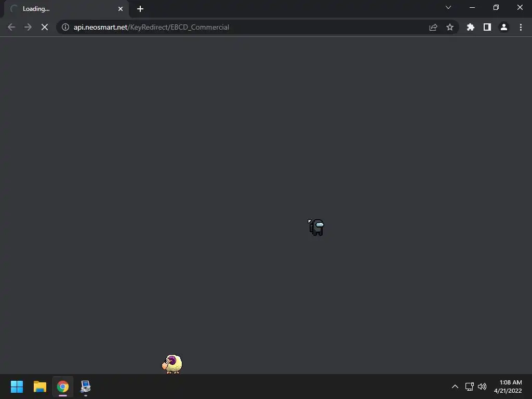Open File Explorer from taskbar
Viewport: 532px width, 399px height.
[39, 387]
